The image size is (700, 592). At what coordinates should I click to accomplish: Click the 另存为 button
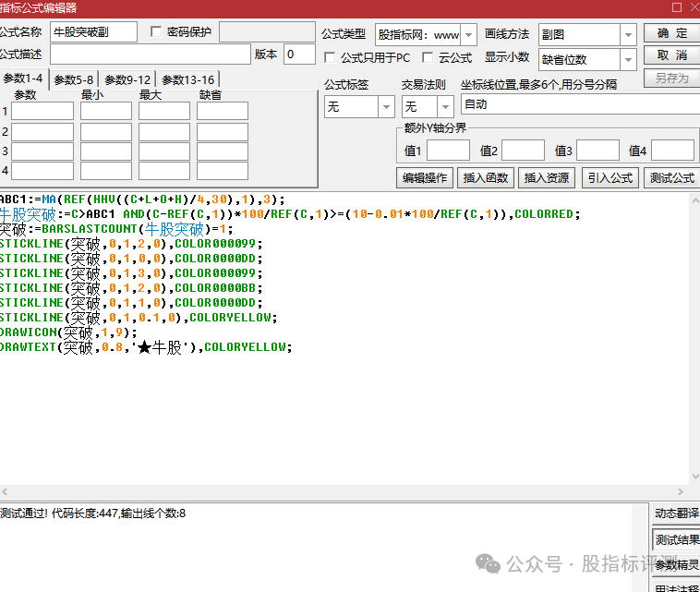[672, 79]
